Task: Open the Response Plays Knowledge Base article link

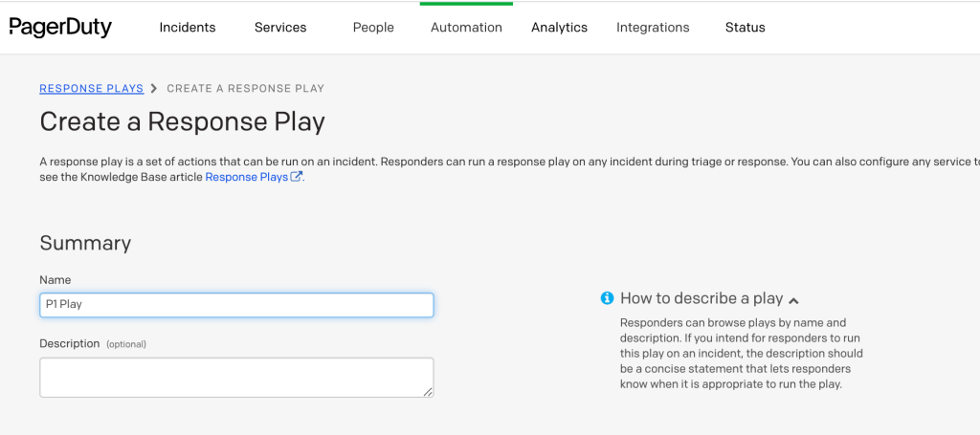Action: [x=246, y=177]
